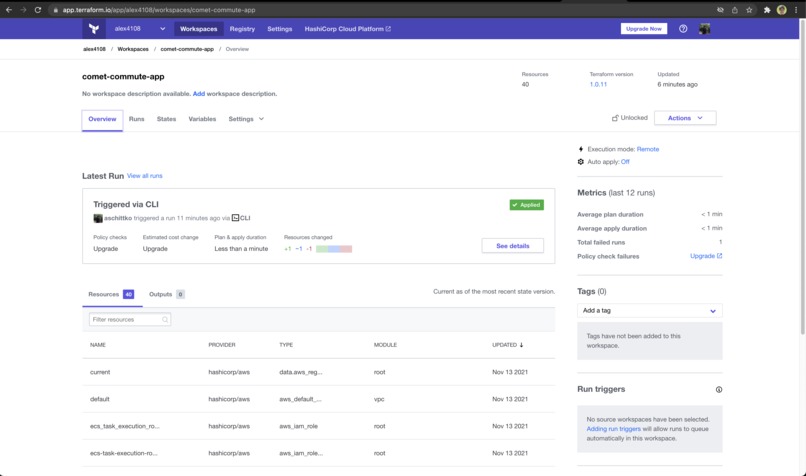The image size is (806, 476).
Task: Click the green Applied status badge
Action: [x=526, y=205]
